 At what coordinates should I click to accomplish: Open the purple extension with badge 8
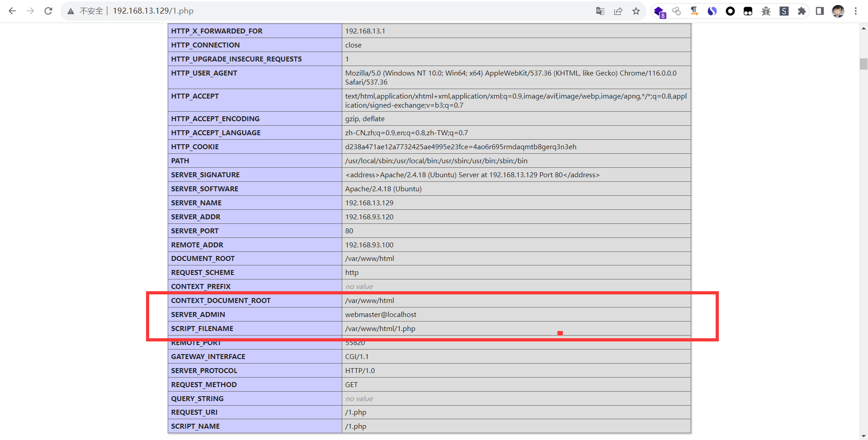click(659, 11)
